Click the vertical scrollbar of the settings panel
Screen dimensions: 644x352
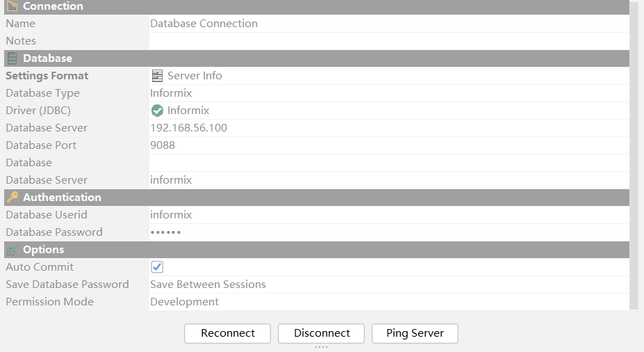point(634,154)
